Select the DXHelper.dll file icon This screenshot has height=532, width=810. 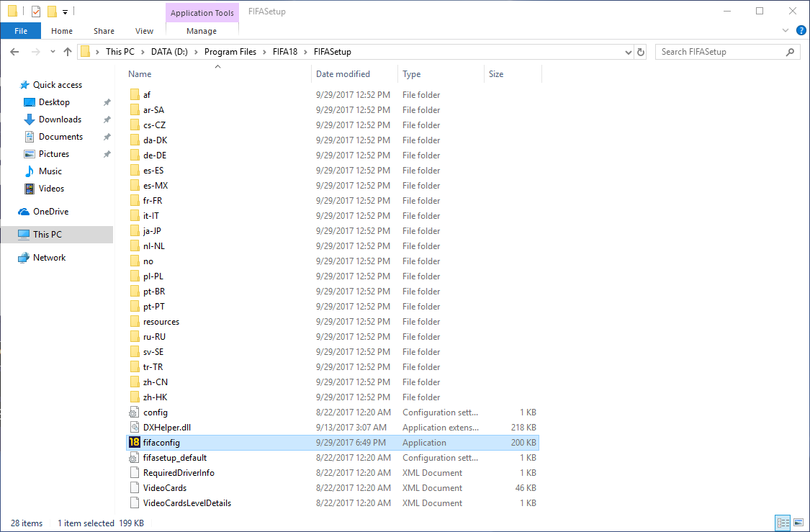[135, 427]
